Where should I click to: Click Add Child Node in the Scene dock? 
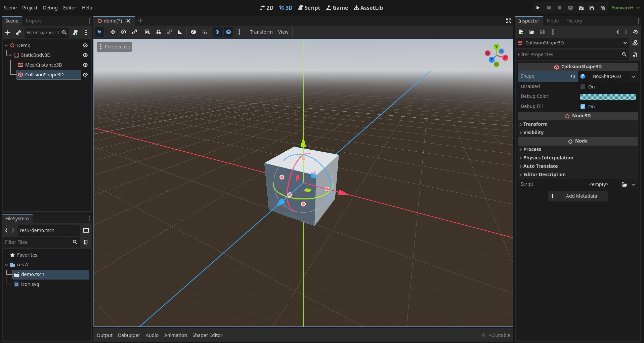point(7,33)
